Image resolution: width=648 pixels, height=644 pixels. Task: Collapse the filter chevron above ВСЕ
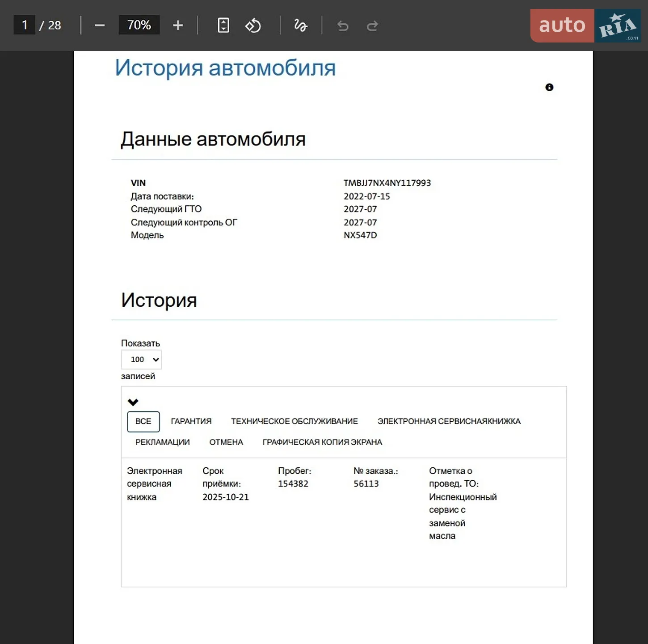point(133,402)
